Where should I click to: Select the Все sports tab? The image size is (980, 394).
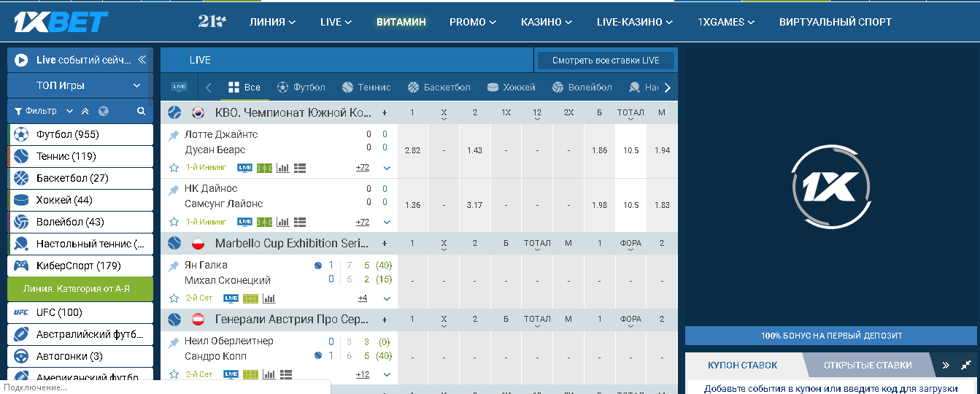coord(244,88)
